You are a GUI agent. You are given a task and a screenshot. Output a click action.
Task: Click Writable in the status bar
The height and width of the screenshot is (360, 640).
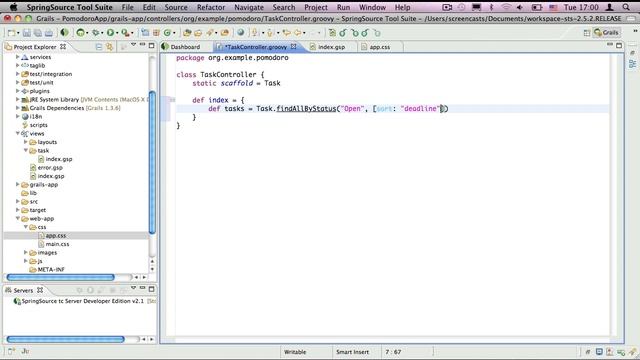295,351
